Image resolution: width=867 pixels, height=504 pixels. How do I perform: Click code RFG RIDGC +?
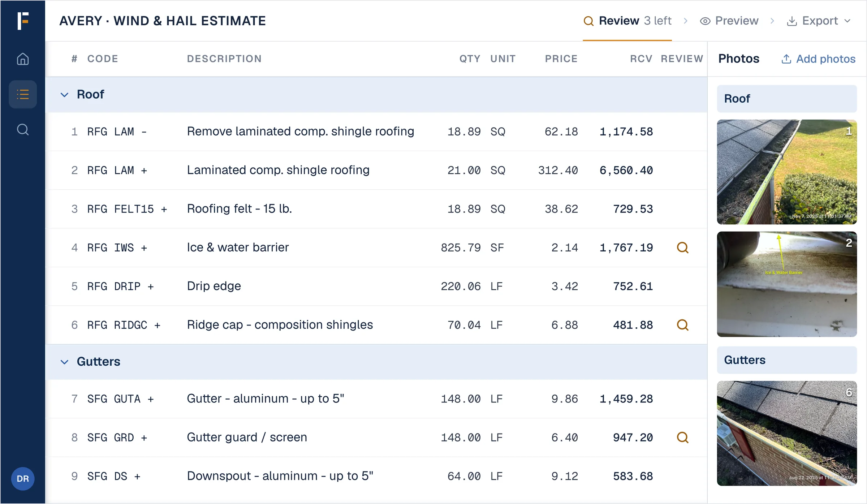coord(124,325)
